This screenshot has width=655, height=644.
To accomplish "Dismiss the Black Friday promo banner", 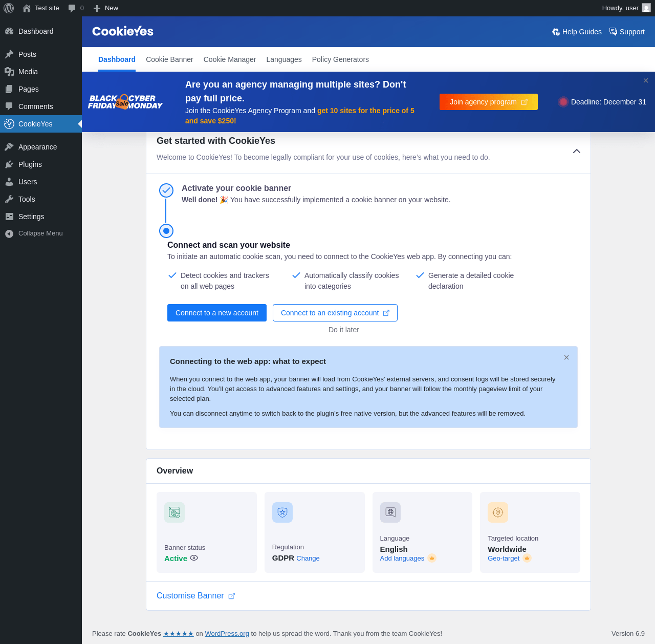I will click(646, 80).
